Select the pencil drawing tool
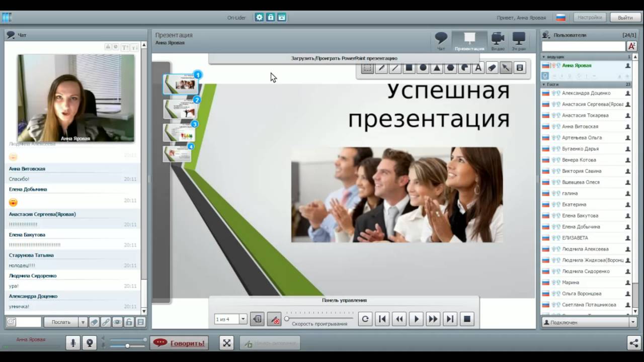 [x=381, y=68]
